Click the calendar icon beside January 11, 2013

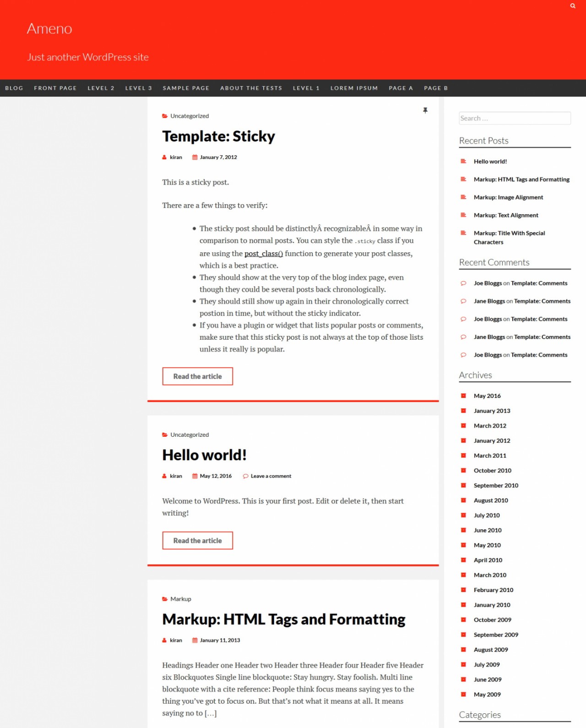click(195, 641)
